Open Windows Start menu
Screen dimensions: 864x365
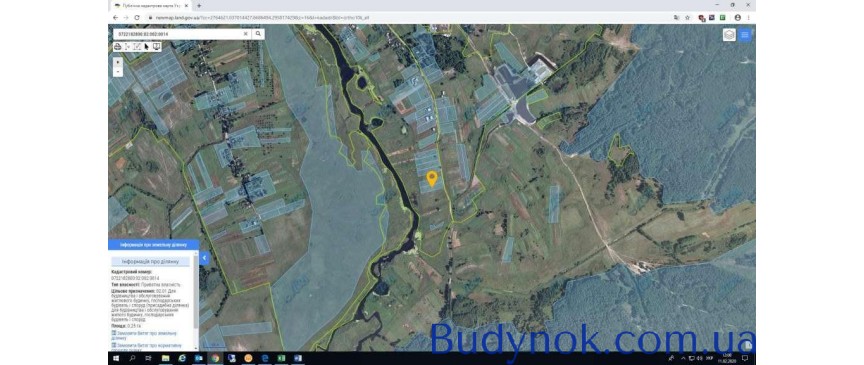(x=117, y=358)
